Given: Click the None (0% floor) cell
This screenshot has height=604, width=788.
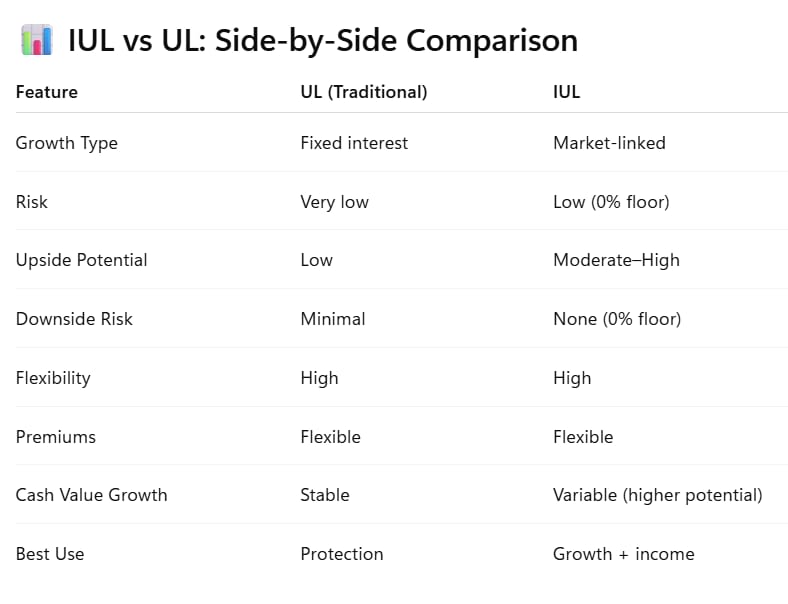Looking at the screenshot, I should [617, 319].
